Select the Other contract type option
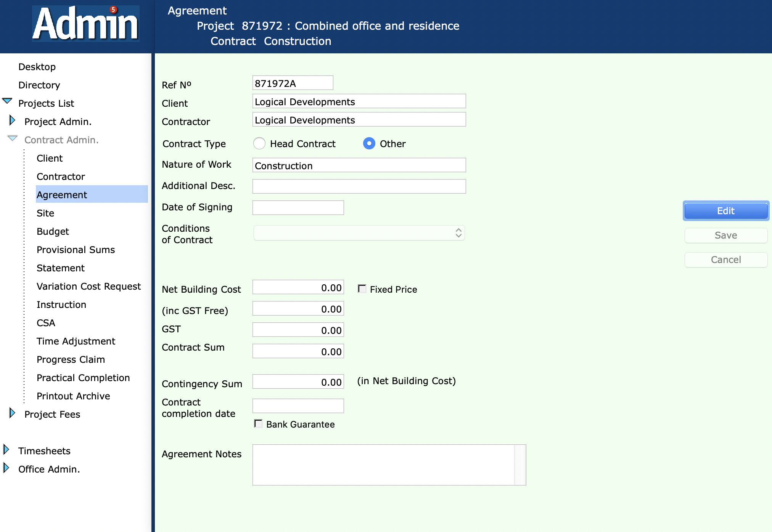 [x=369, y=144]
